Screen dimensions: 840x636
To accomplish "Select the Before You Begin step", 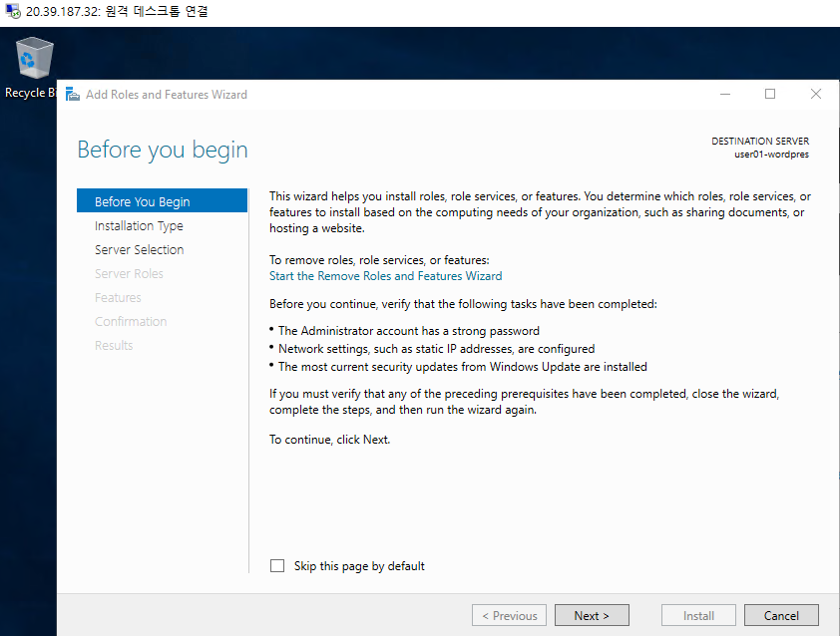I will (162, 201).
